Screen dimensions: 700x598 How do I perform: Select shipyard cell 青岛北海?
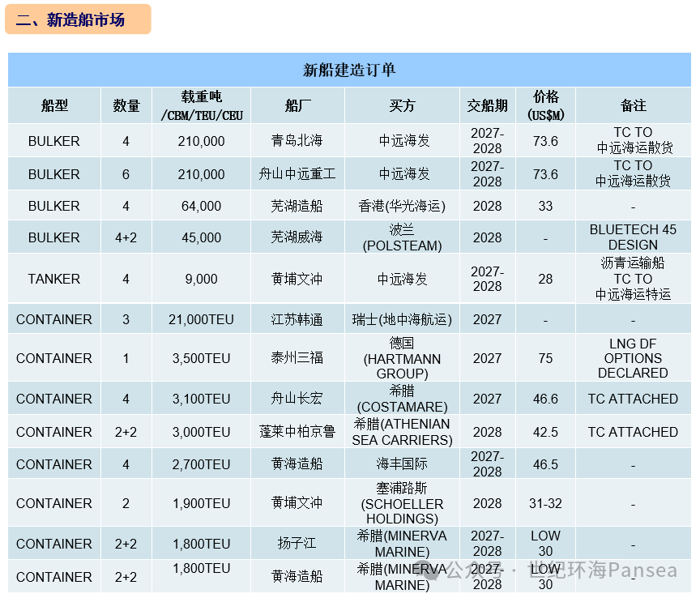pyautogui.click(x=297, y=141)
